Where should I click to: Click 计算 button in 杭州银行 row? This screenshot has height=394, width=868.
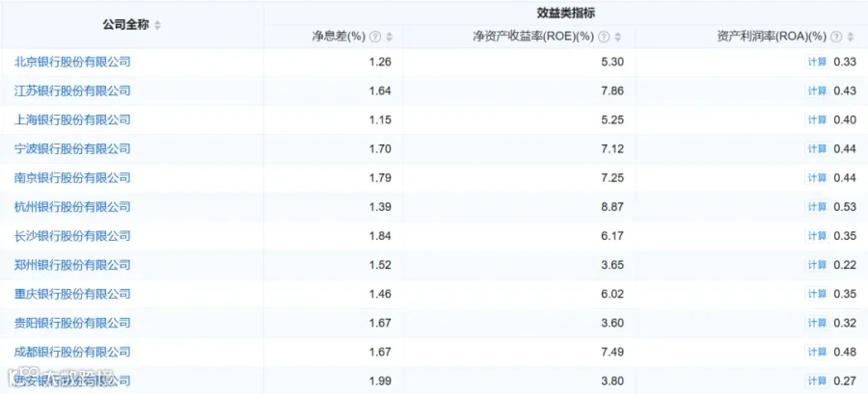[x=817, y=207]
